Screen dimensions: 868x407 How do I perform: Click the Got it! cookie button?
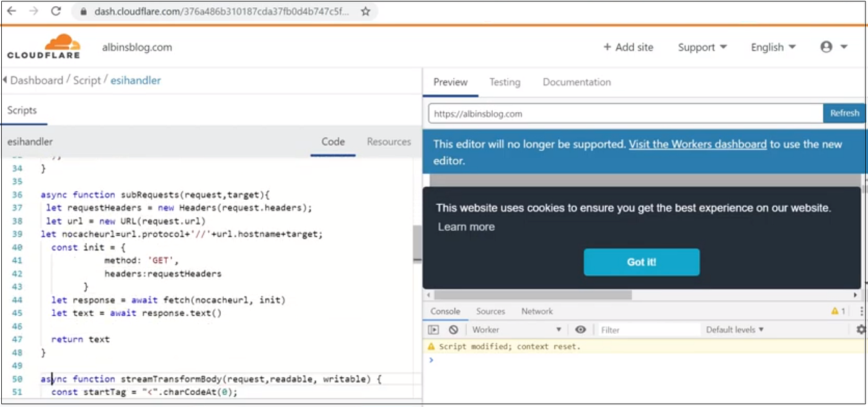tap(642, 262)
